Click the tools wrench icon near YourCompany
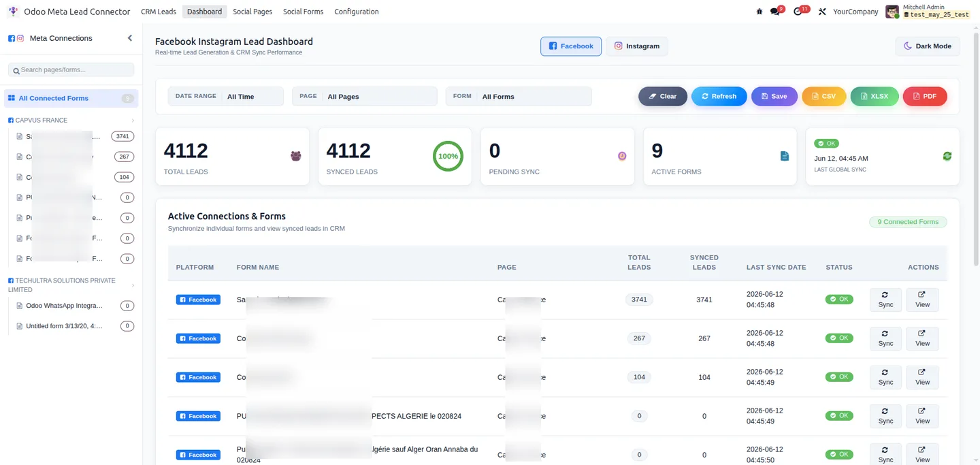Image resolution: width=980 pixels, height=465 pixels. point(822,12)
